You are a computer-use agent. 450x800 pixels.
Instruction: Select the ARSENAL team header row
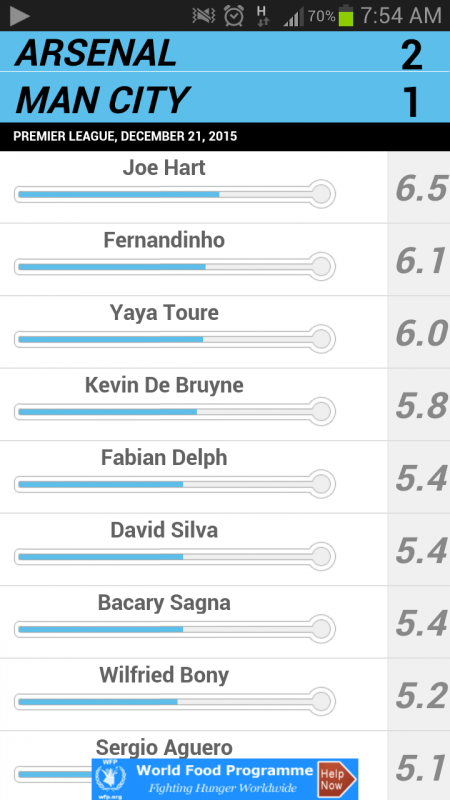pyautogui.click(x=225, y=52)
